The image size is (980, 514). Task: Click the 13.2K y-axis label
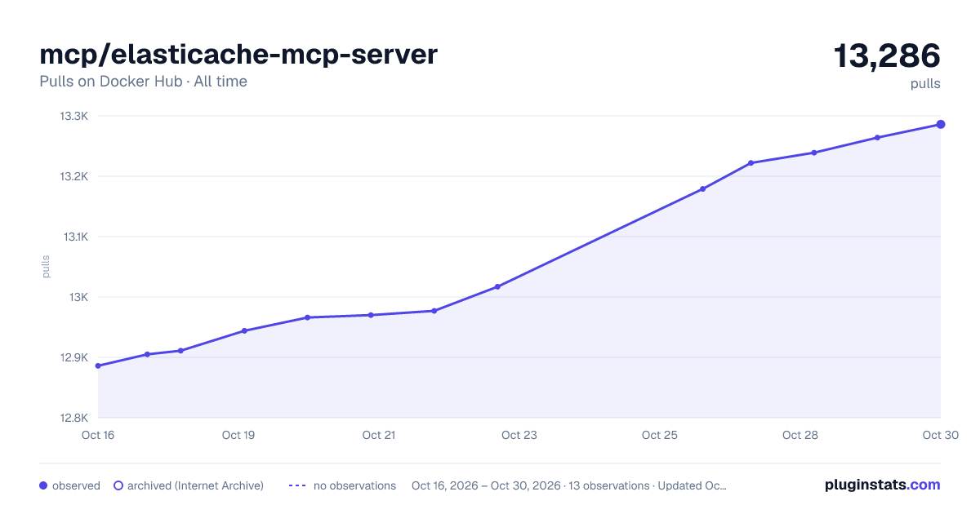coord(73,176)
